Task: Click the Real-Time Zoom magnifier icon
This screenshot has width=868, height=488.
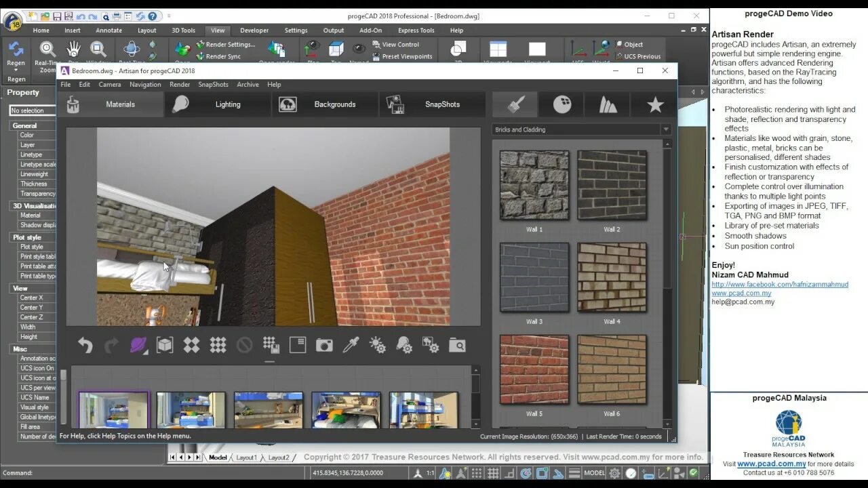Action: pos(47,50)
